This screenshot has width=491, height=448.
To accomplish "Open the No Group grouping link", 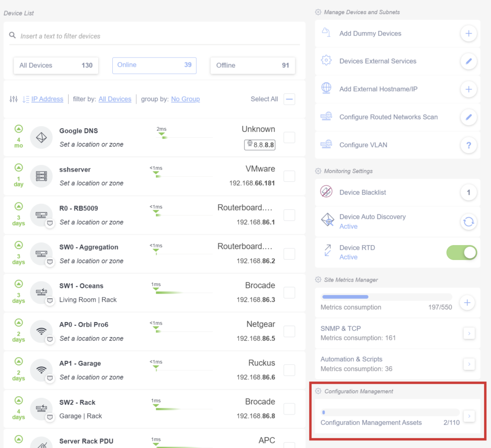I will point(185,99).
